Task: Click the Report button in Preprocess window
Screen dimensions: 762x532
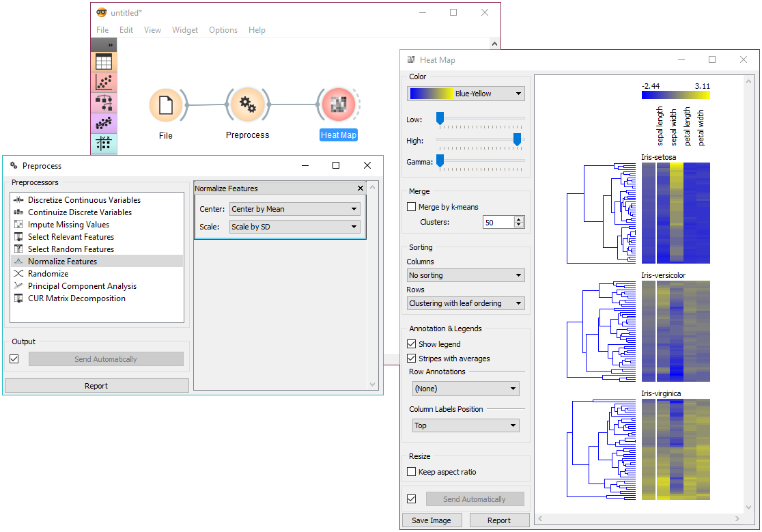Action: [96, 386]
